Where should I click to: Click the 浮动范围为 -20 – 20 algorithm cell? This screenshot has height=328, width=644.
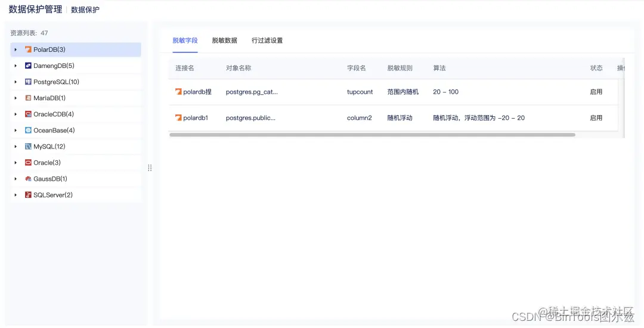tap(479, 118)
